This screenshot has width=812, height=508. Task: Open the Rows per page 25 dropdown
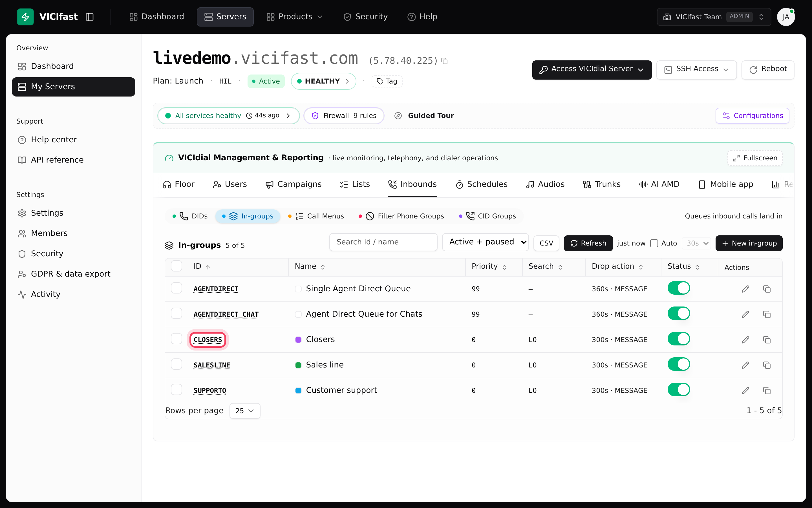point(245,411)
